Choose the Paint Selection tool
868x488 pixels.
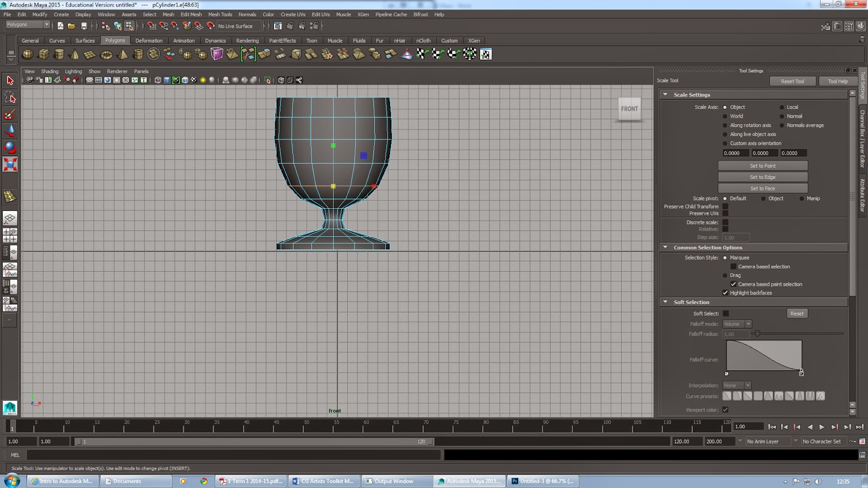10,114
